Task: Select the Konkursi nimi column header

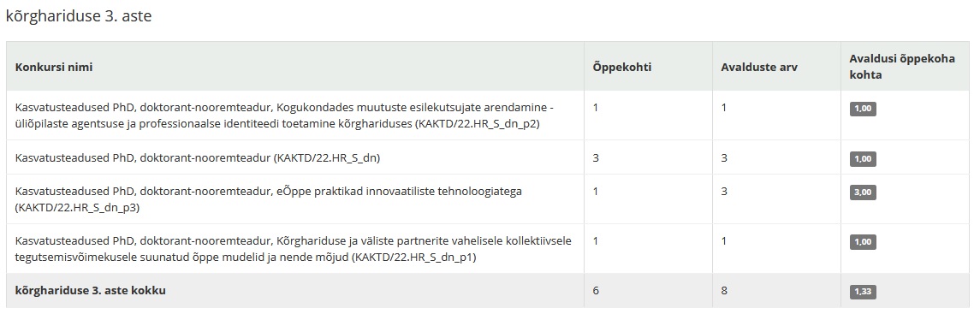Action: coord(54,67)
